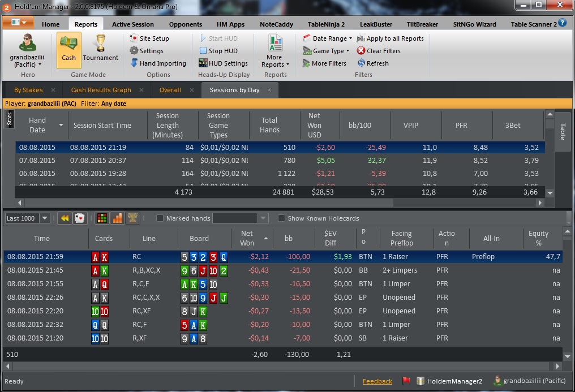Open the TableNinja 2 tab
The height and width of the screenshot is (392, 575).
point(326,24)
